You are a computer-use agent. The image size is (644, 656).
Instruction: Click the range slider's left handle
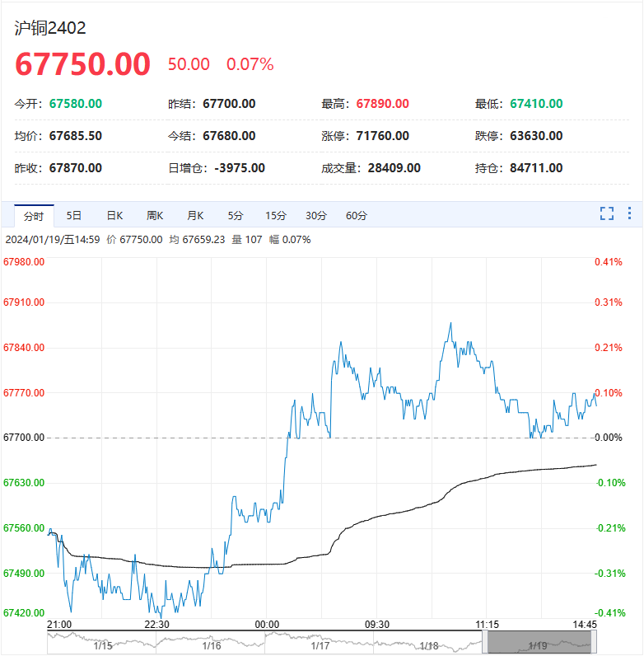coord(485,642)
